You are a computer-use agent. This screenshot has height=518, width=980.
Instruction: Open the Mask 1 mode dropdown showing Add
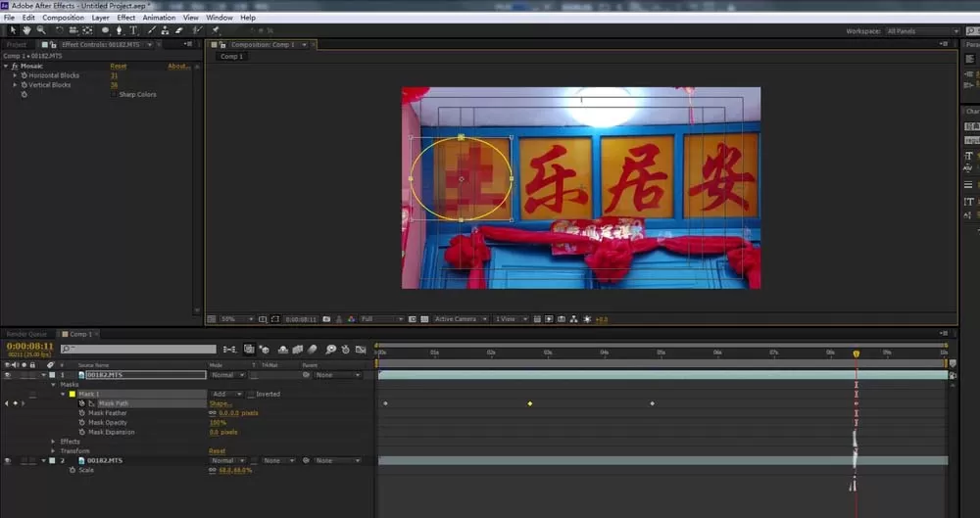tap(227, 395)
